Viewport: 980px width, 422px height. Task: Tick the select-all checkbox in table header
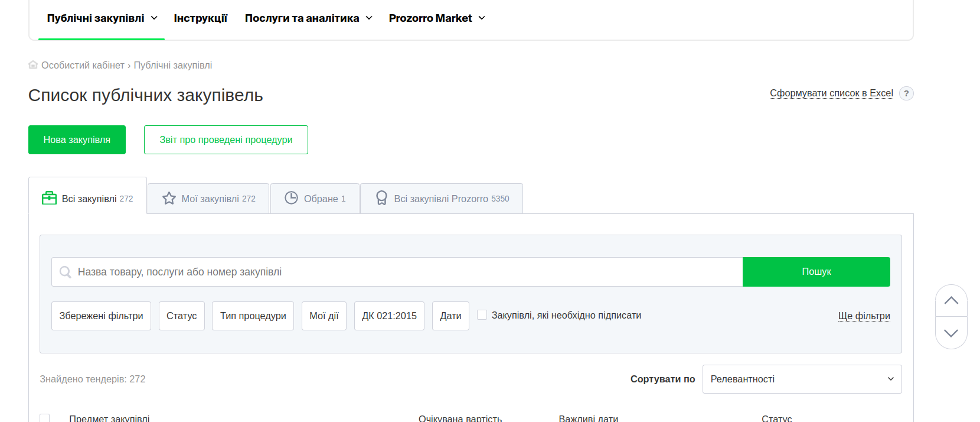pos(45,417)
